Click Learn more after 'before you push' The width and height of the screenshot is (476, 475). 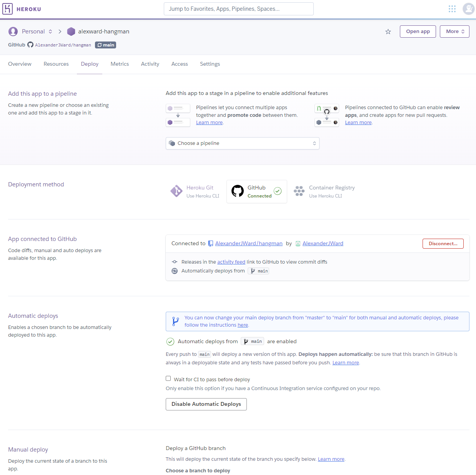[346, 363]
